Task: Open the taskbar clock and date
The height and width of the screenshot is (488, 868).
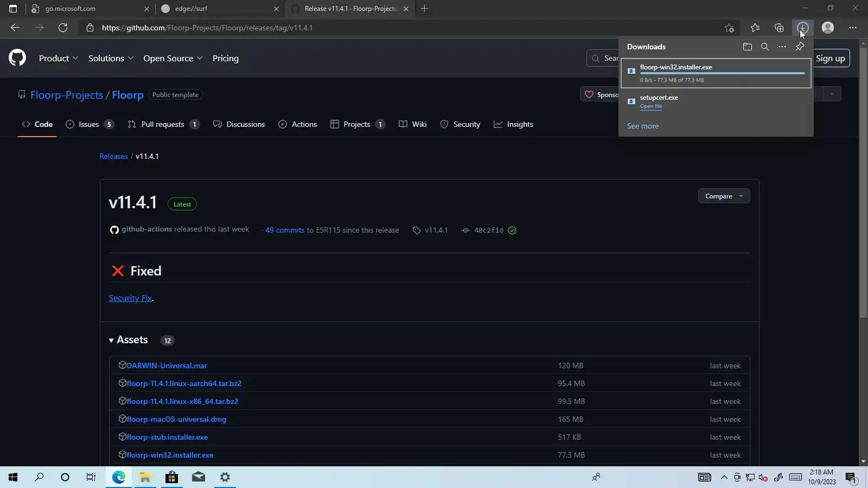Action: [822, 477]
